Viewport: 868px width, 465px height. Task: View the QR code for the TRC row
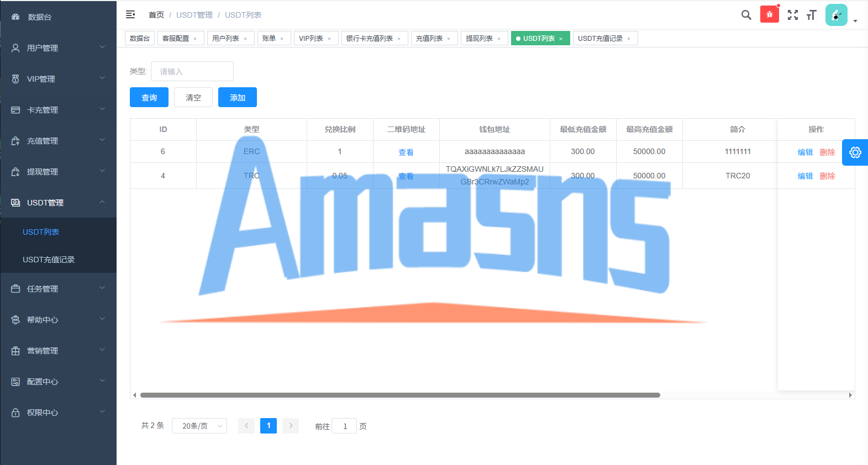406,176
